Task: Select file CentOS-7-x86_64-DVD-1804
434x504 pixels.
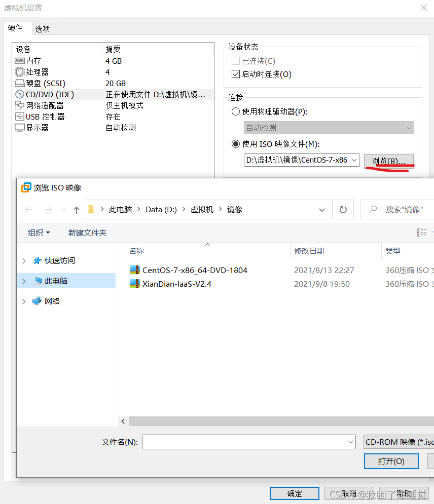Action: tap(195, 270)
